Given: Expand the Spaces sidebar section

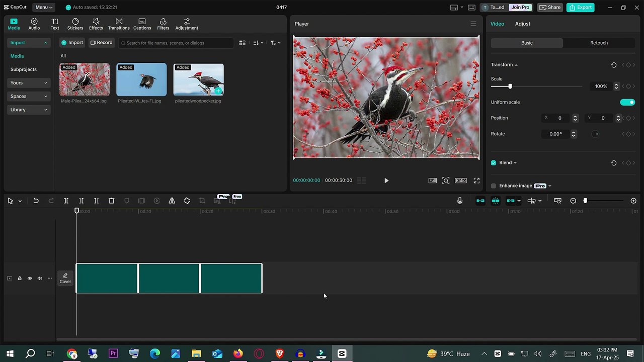Looking at the screenshot, I should point(29,96).
